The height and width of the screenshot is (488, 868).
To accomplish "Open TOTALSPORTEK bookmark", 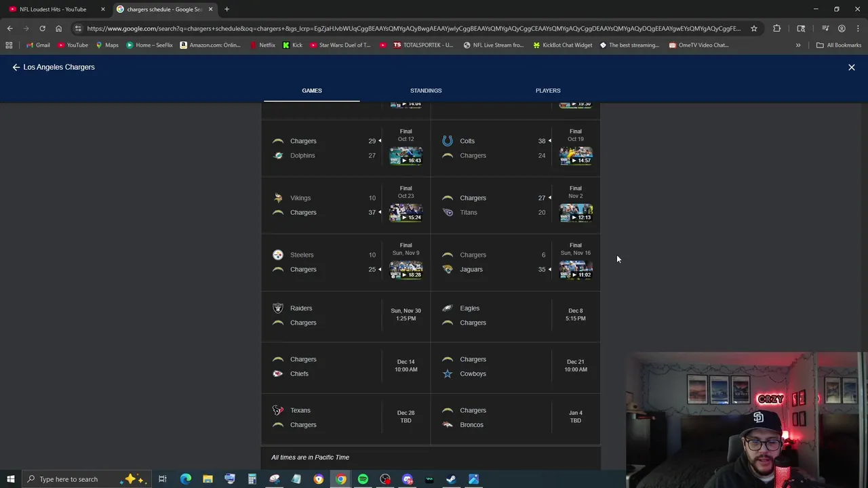I will [423, 45].
